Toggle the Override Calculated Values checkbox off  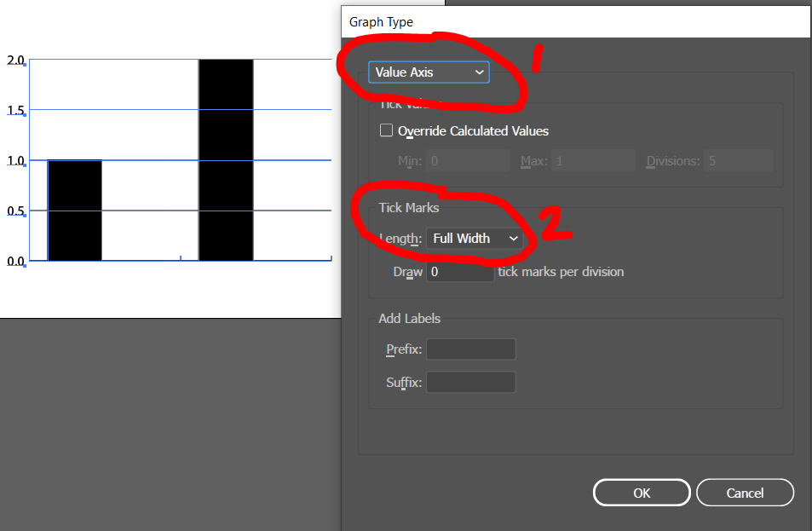tap(386, 130)
